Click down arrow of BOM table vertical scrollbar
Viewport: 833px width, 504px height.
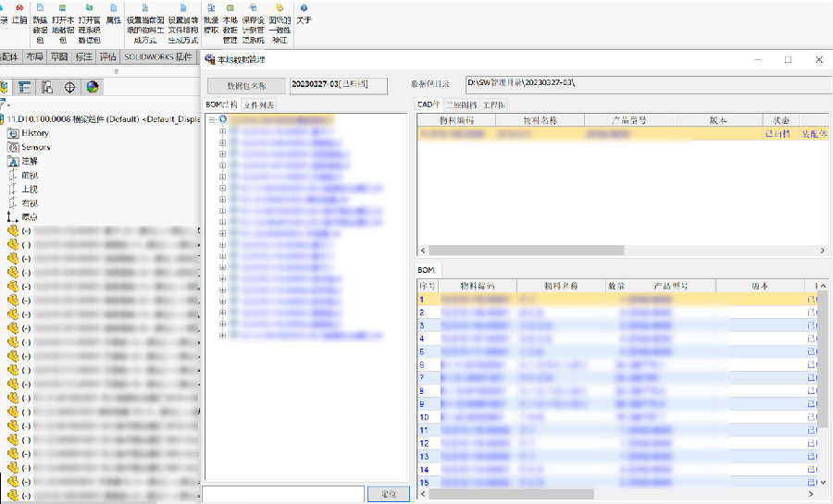point(823,482)
